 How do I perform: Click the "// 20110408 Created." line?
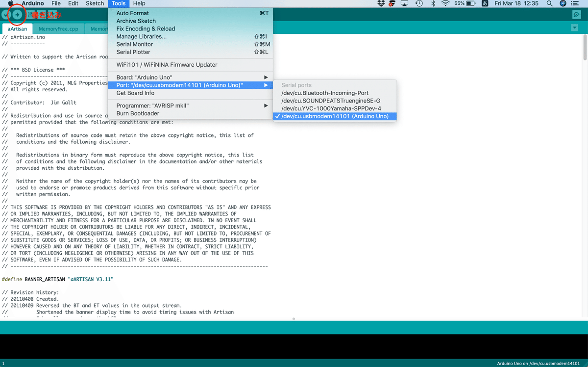tap(30, 299)
